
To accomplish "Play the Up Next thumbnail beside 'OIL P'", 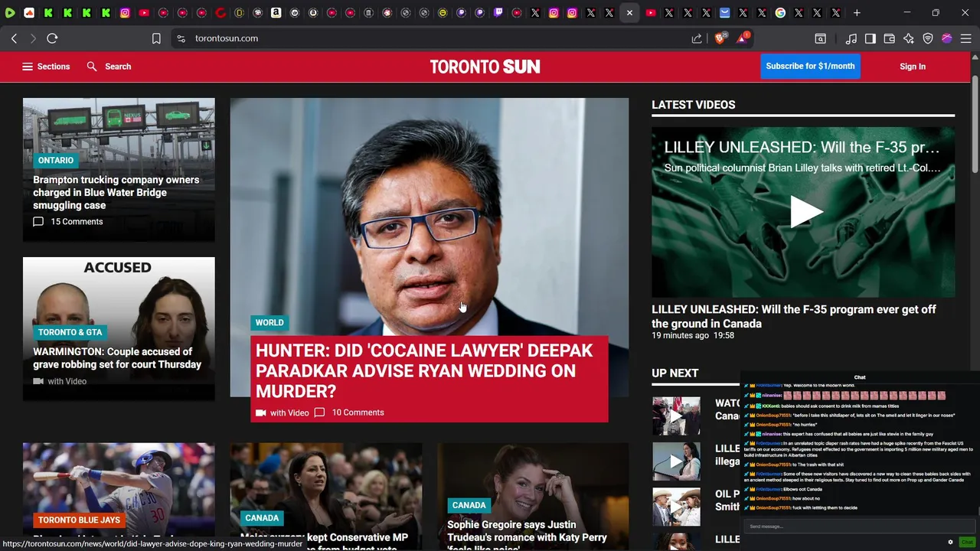I will (x=676, y=507).
